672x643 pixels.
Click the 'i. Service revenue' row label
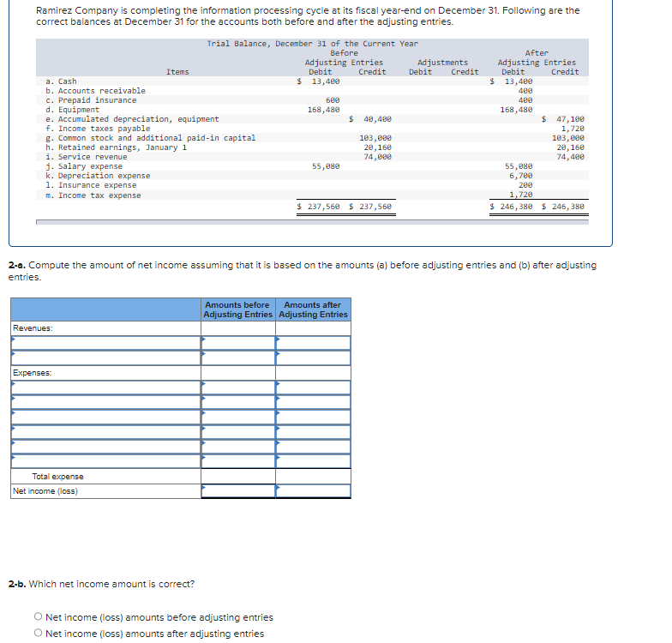[86, 156]
